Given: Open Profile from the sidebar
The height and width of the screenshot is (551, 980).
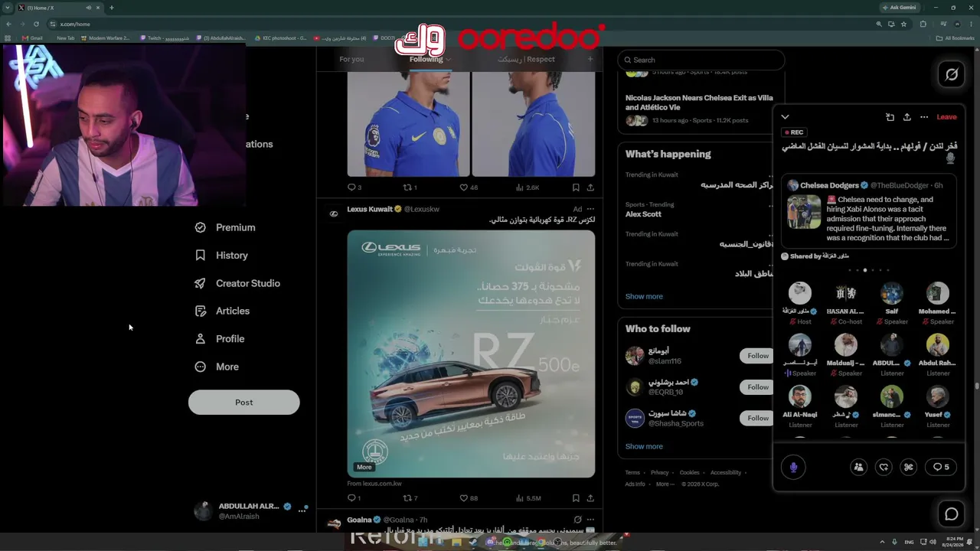Looking at the screenshot, I should [220, 339].
